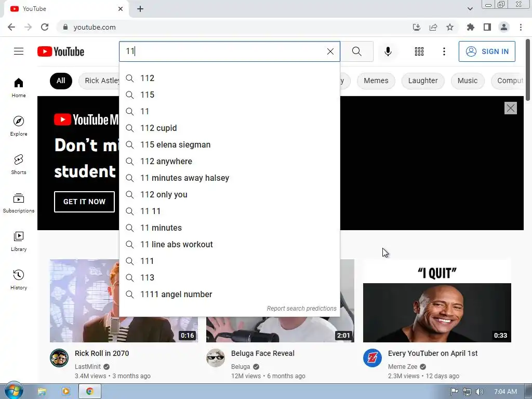Choose suggestion '115 elena siegman'
532x399 pixels.
[x=229, y=144]
